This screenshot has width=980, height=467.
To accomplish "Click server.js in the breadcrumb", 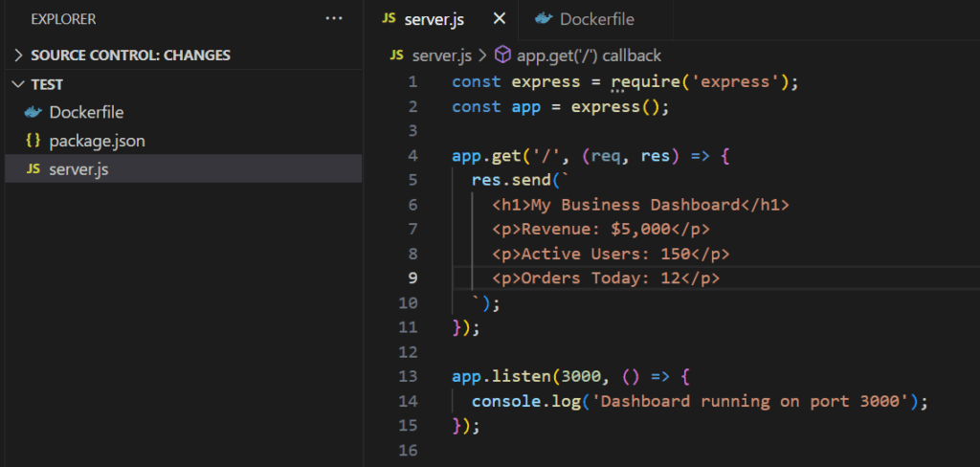I will coord(442,56).
